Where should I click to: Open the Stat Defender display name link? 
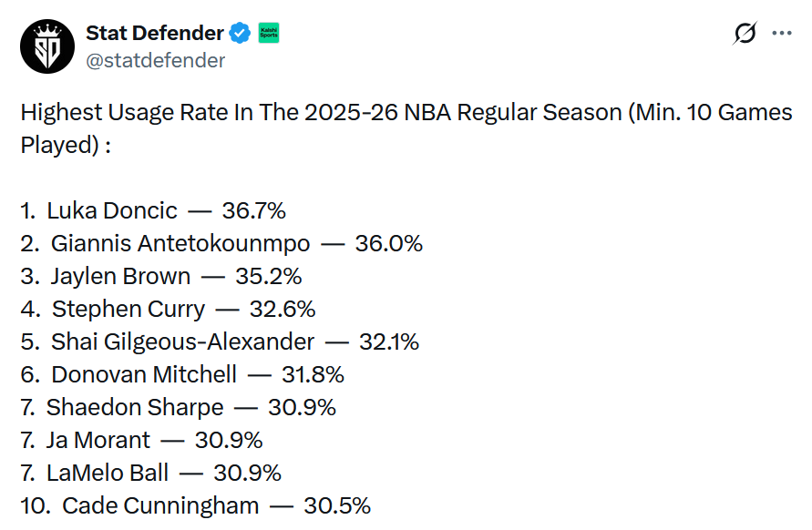coord(154,33)
